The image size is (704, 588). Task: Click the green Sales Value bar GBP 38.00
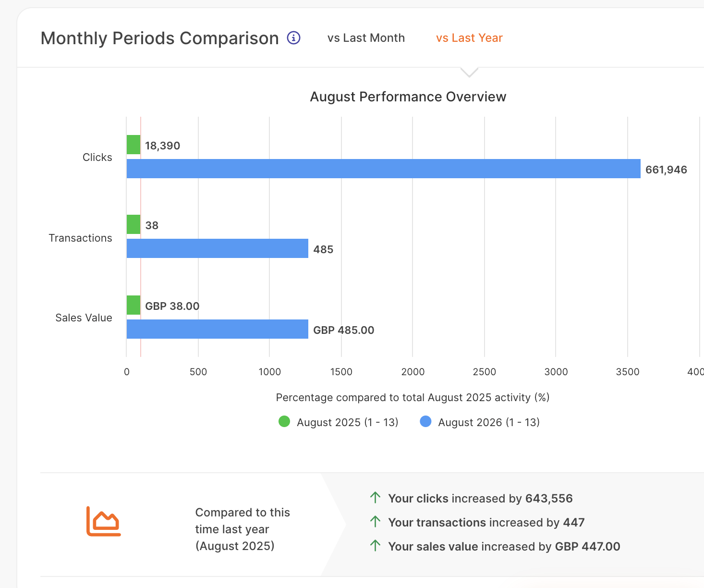pos(134,305)
